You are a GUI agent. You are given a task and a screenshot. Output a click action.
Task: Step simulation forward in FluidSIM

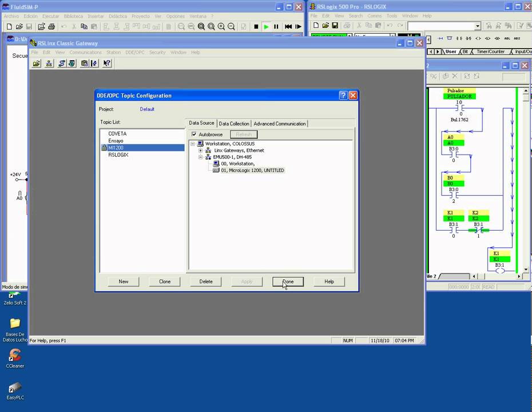coord(298,26)
